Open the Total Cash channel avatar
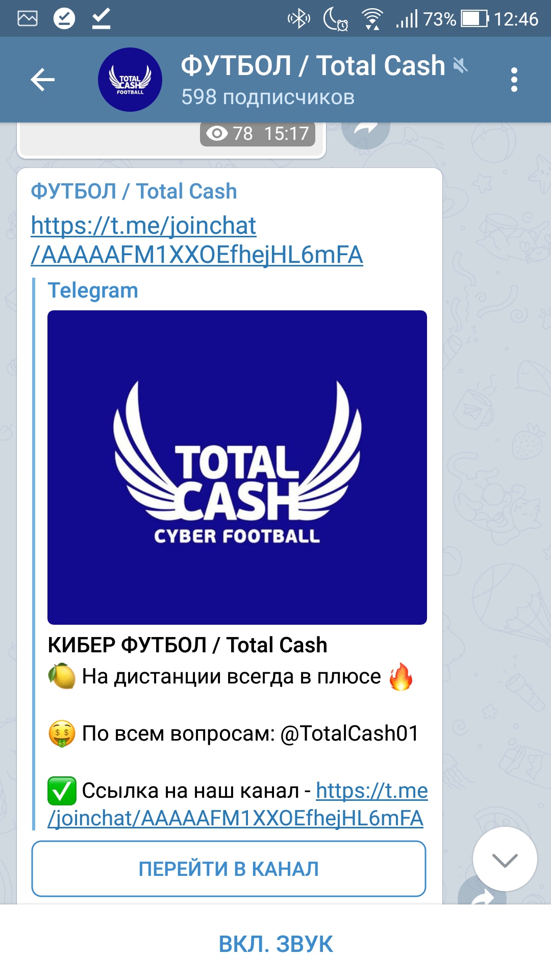551x980 pixels. (x=130, y=80)
